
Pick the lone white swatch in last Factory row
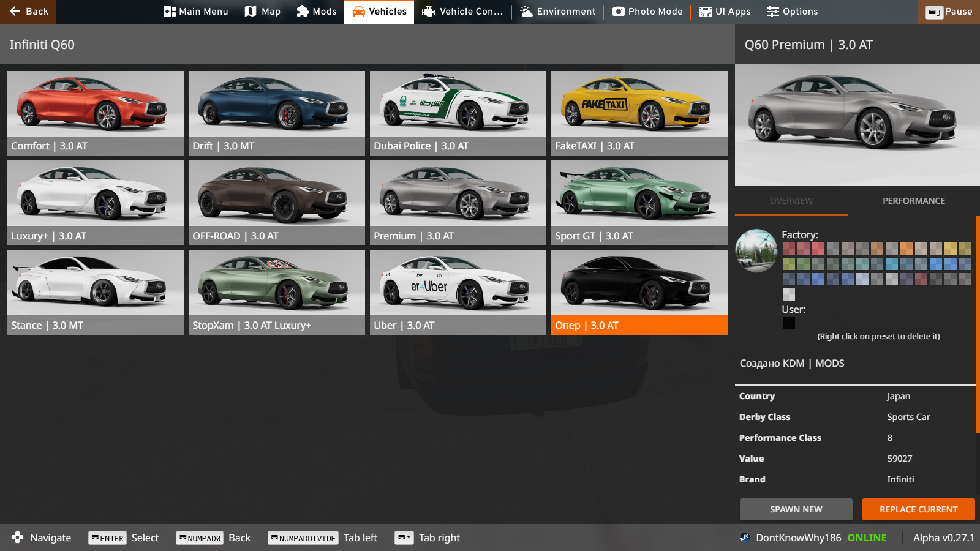789,294
